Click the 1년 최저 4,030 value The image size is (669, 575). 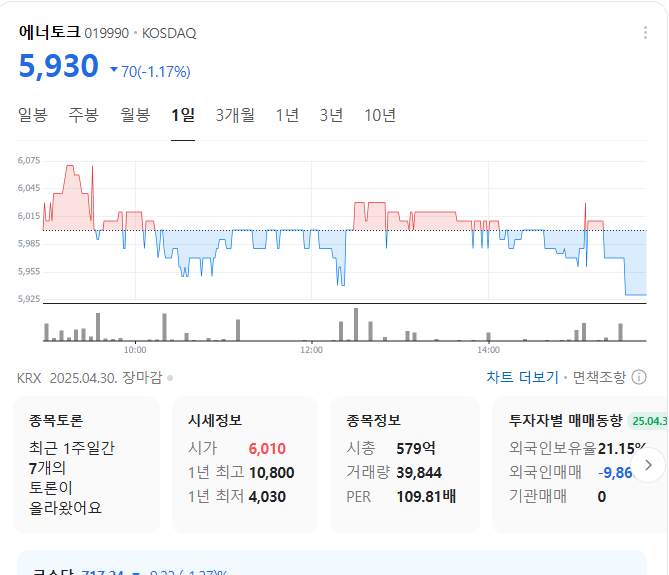pyautogui.click(x=267, y=497)
